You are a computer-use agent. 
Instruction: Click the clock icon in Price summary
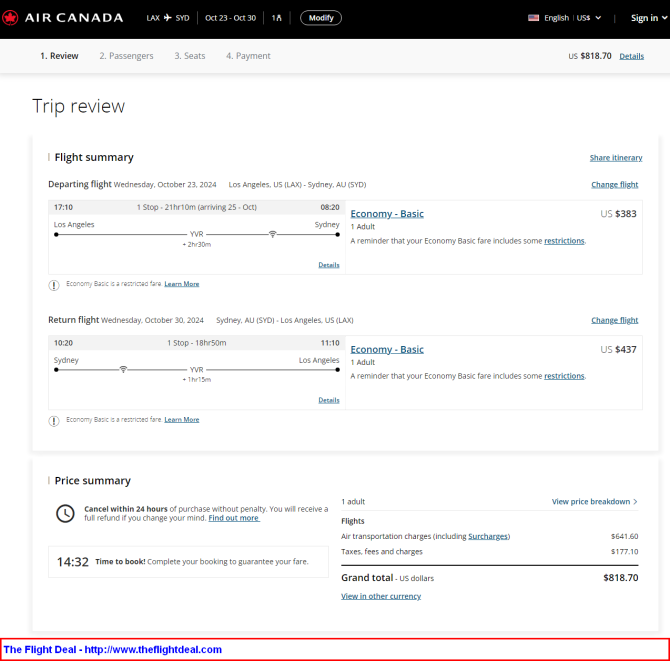coord(65,513)
